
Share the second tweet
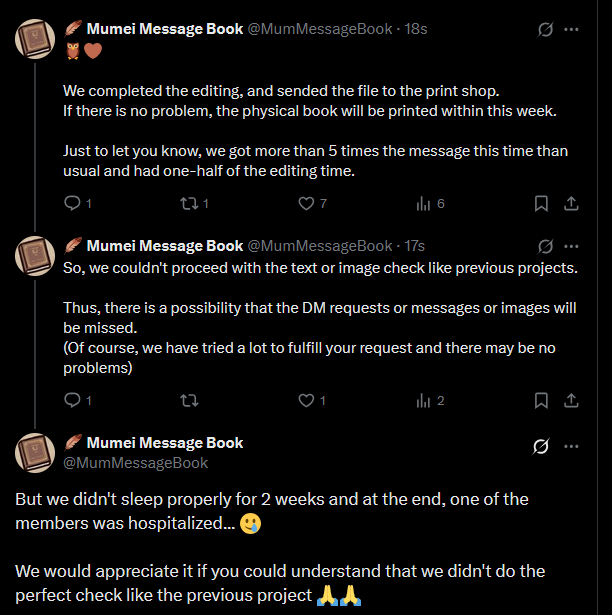coord(571,400)
